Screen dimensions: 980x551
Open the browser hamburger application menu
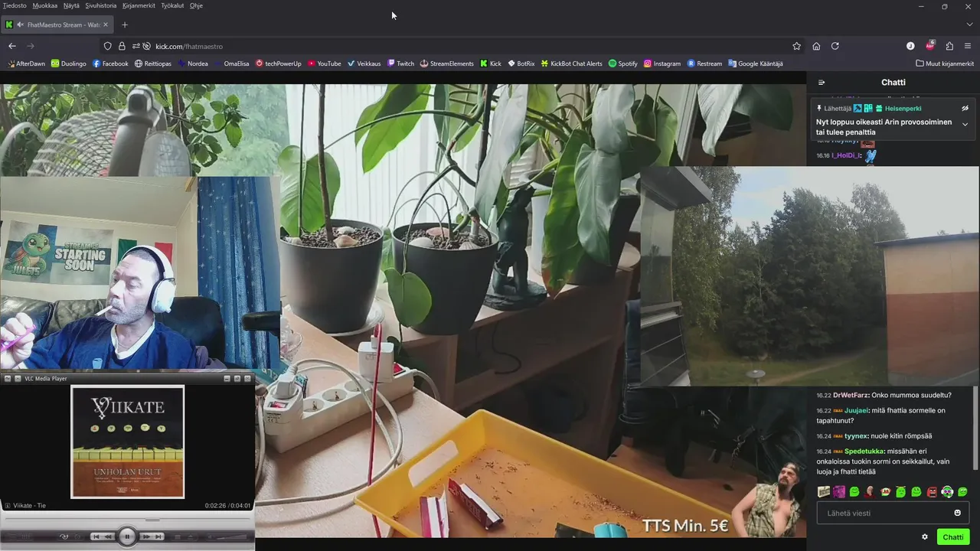[969, 46]
